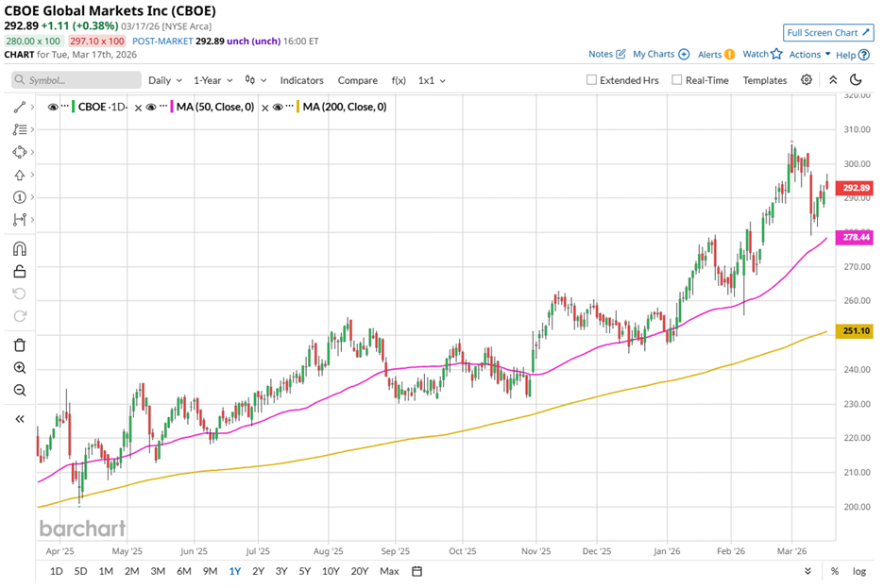Open the Daily frequency dropdown
The image size is (884, 588).
[164, 80]
